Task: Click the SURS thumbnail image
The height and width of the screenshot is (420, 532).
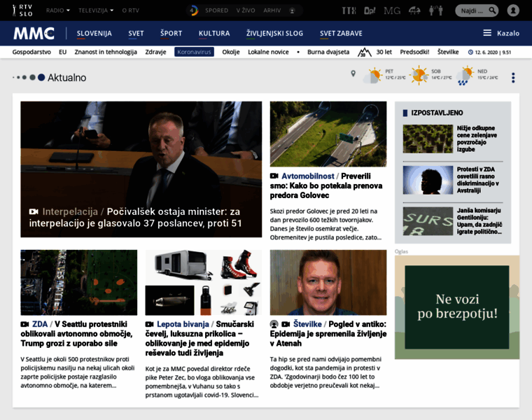Action: click(428, 221)
